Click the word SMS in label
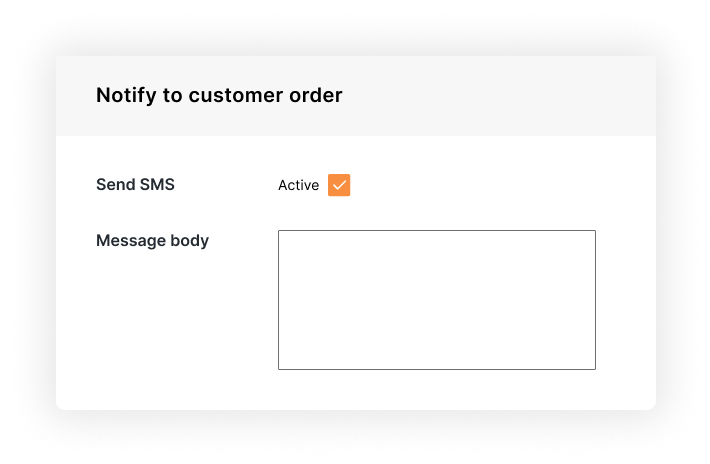Viewport: 710px width, 464px height. point(157,185)
